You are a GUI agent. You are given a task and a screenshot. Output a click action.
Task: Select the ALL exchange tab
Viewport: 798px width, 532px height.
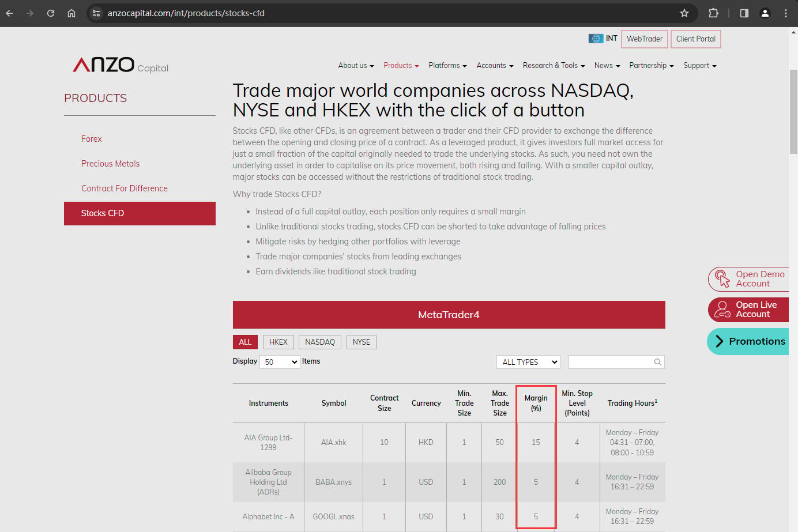click(x=245, y=342)
